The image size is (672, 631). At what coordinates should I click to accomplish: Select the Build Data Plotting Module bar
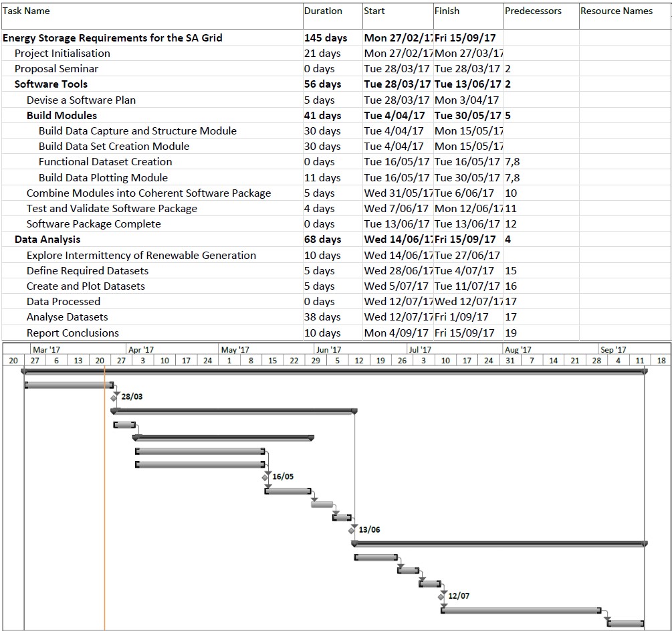(x=288, y=490)
